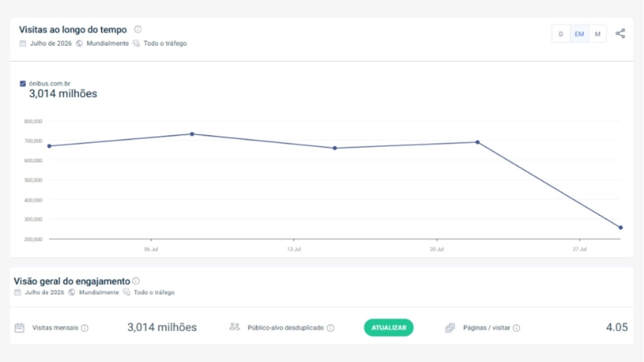
Task: Click the data point after 13 Jul
Action: [335, 148]
